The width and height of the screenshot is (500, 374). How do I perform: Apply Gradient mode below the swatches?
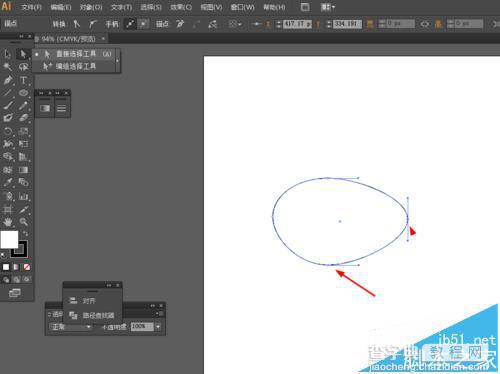(16, 267)
